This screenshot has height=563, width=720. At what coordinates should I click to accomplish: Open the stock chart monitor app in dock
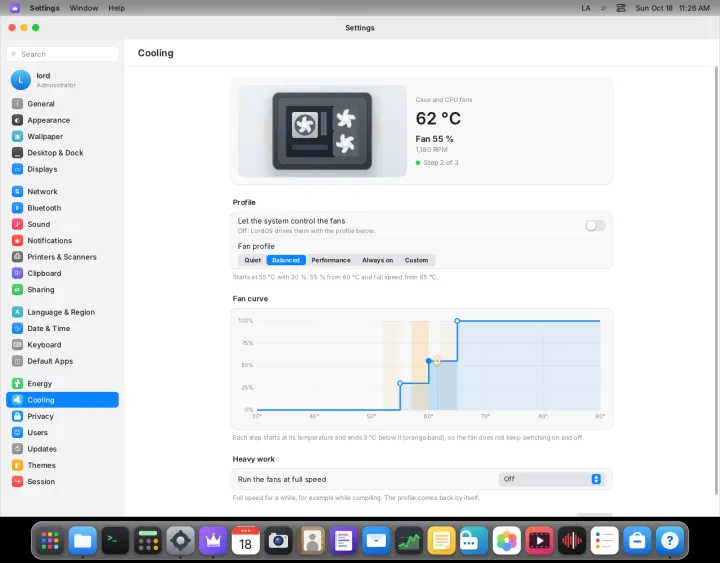coord(409,540)
